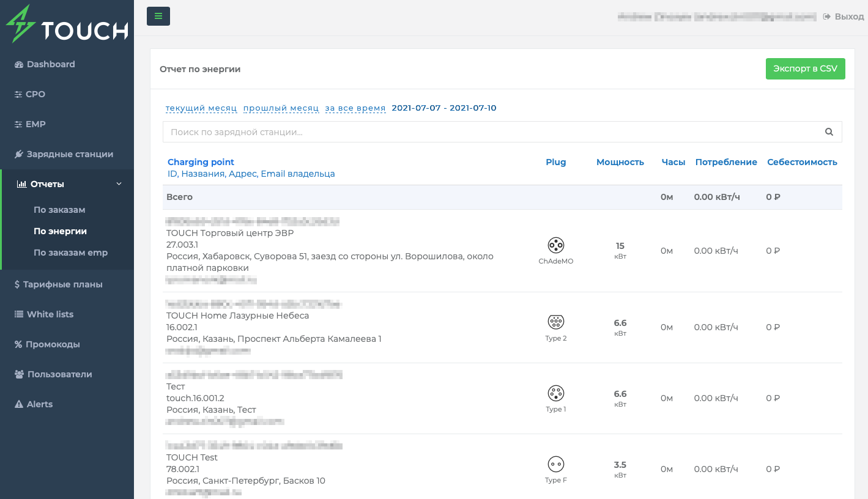Filter by за все время
Screen dimensions: 868x499
(355, 108)
